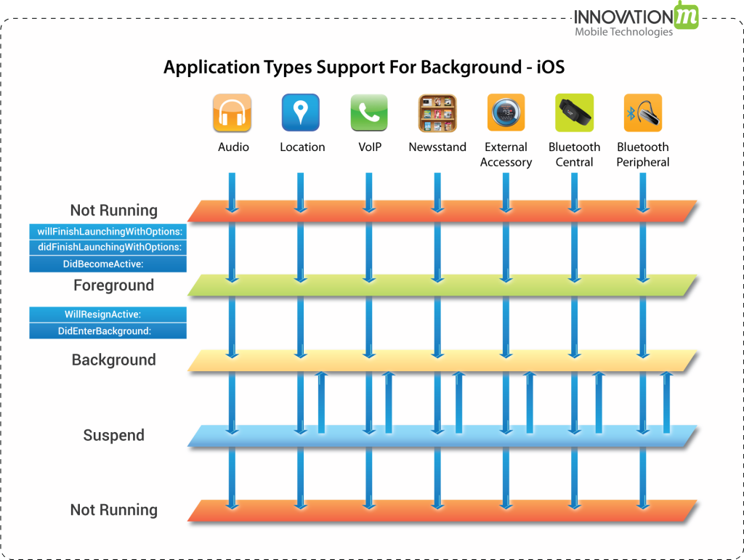Click the Location pin icon

click(302, 113)
